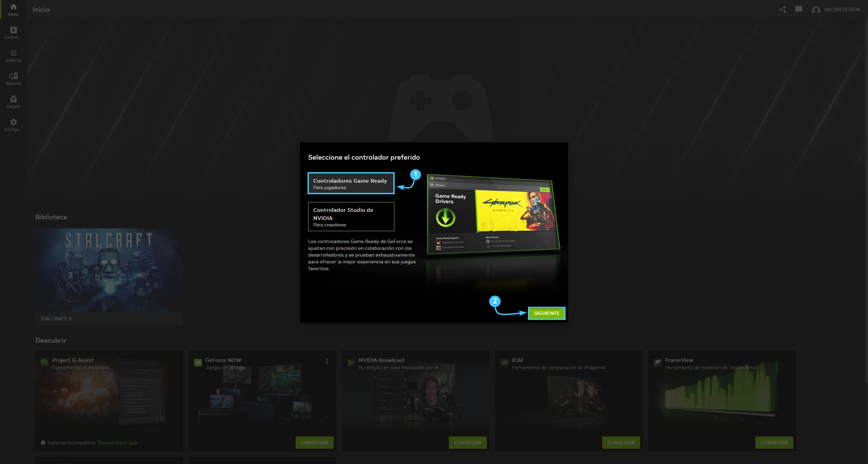Screen dimensions: 868x464
Task: Open the NVIDIA Broadcast card title
Action: [x=381, y=360]
